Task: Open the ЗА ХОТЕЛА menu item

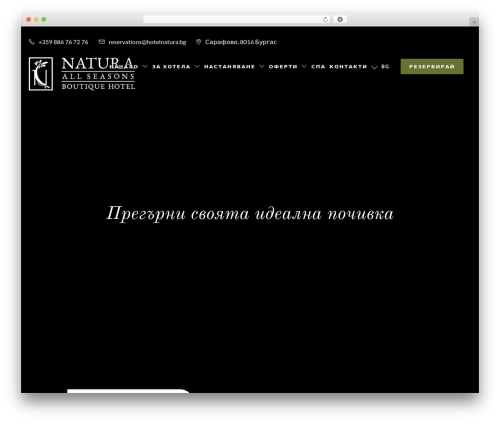Action: pos(171,67)
